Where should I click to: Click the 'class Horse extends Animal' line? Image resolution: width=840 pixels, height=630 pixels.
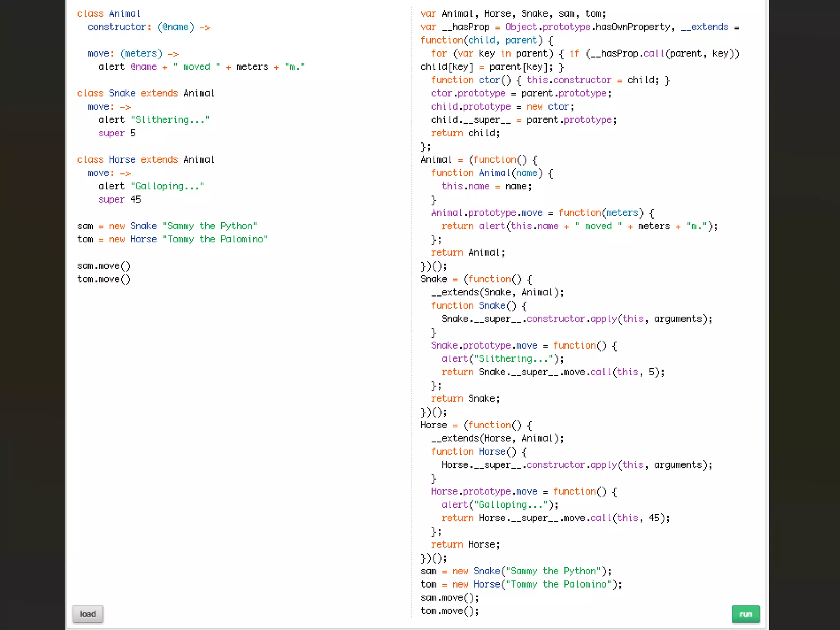(146, 160)
